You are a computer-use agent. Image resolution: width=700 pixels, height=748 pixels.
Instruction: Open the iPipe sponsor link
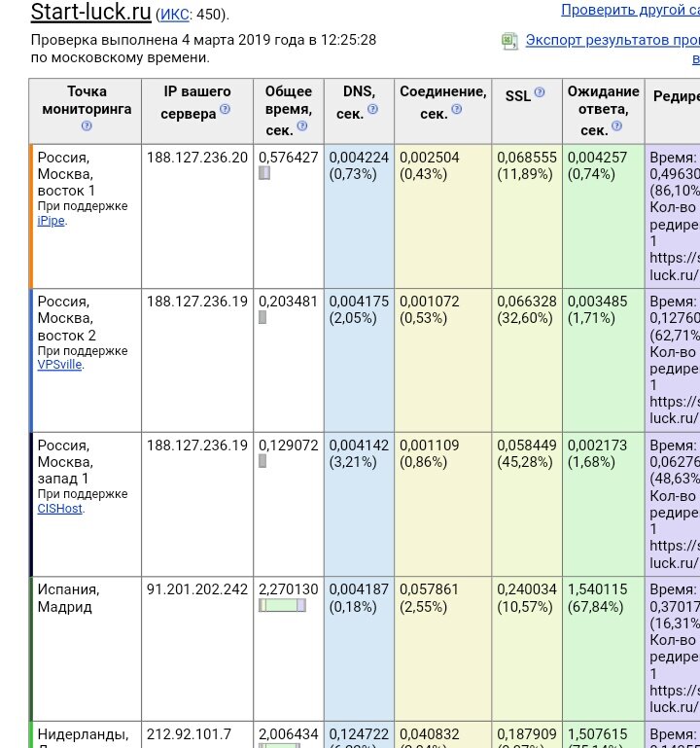point(51,221)
